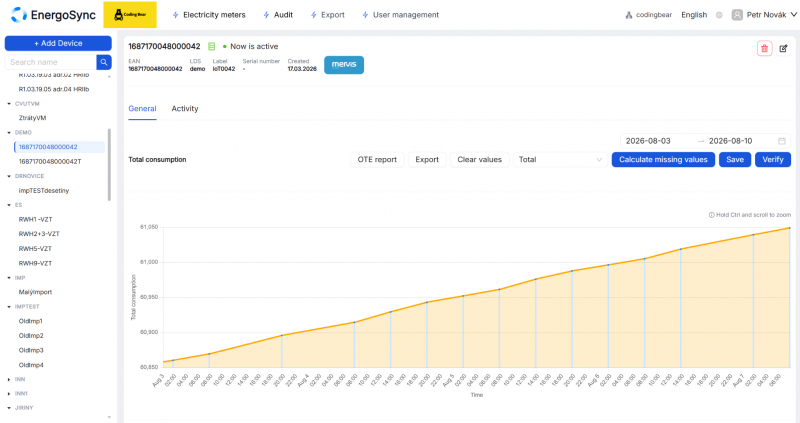
Task: Switch to the Activity tab
Action: point(185,109)
